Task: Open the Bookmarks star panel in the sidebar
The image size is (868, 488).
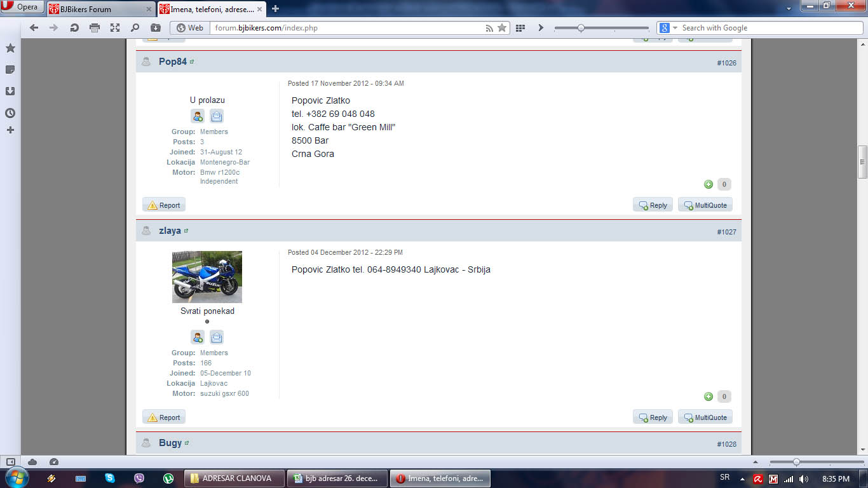Action: 10,48
